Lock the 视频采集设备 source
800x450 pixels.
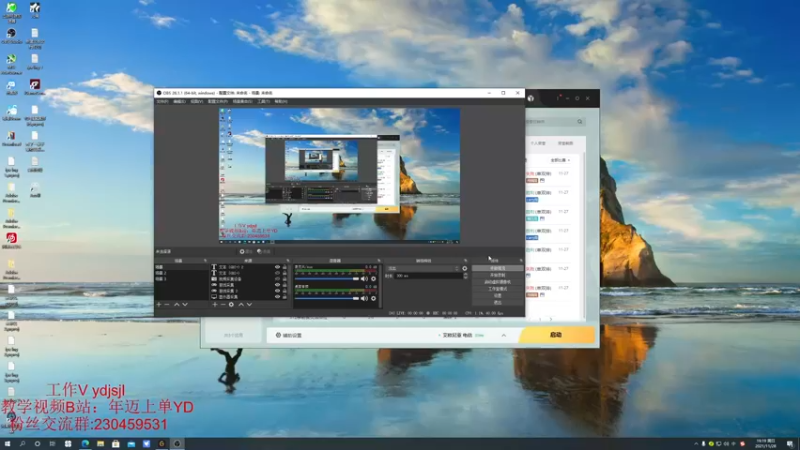[285, 279]
